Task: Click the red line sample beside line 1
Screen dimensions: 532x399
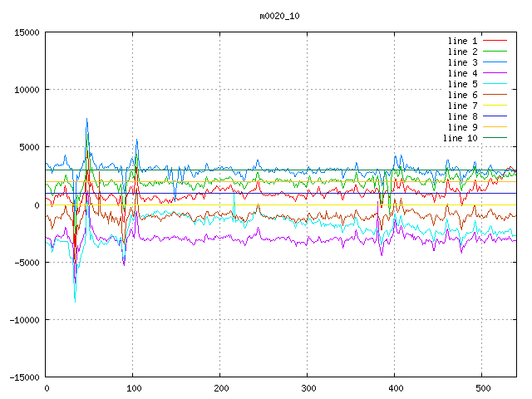Action: point(495,41)
